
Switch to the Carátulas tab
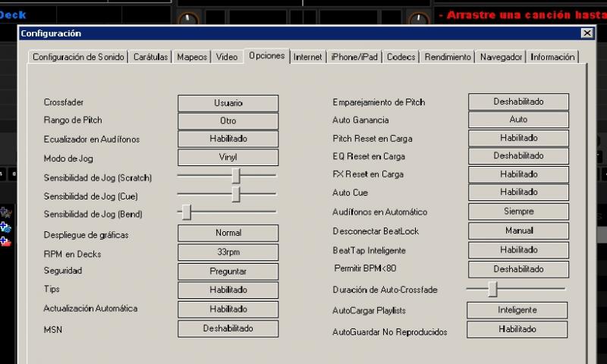150,57
